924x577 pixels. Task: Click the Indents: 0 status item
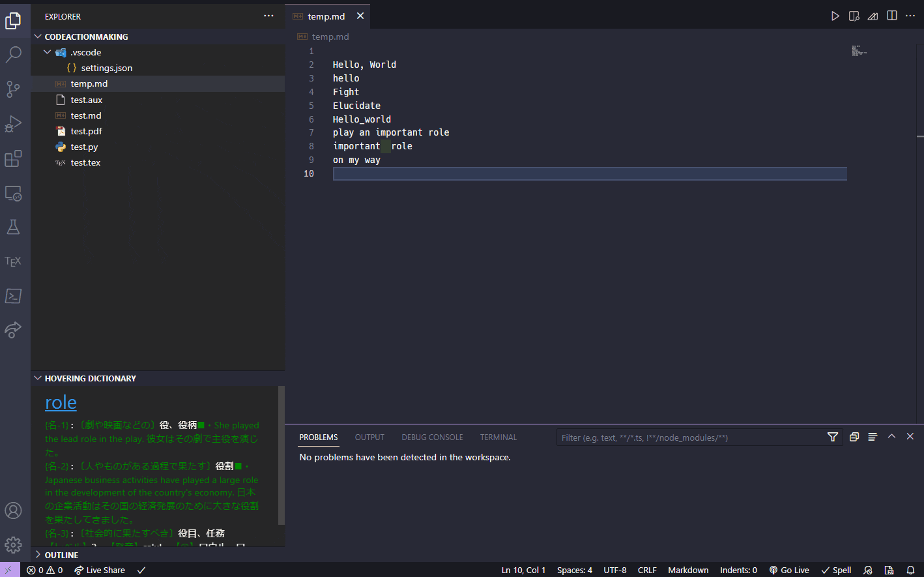738,570
